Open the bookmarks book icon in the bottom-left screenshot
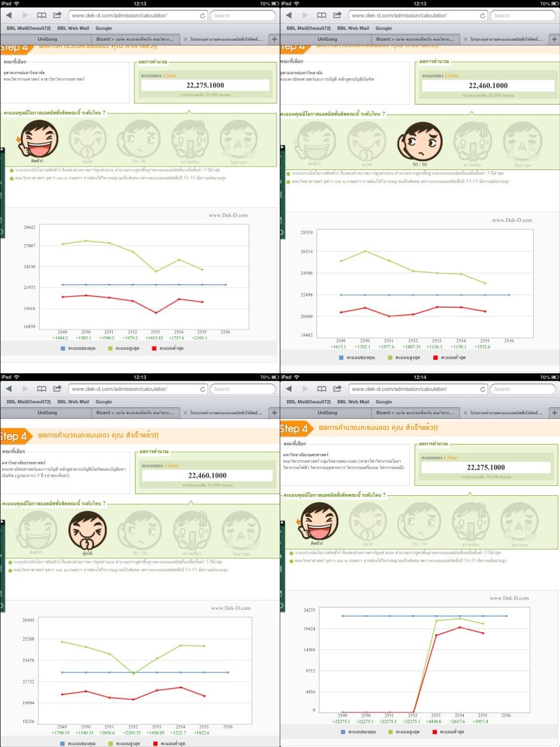Screen dimensions: 560x747 pyautogui.click(x=41, y=388)
